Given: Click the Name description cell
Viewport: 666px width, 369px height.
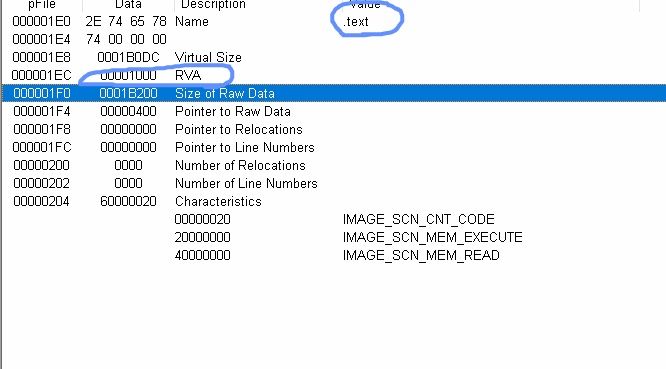Looking at the screenshot, I should 192,22.
